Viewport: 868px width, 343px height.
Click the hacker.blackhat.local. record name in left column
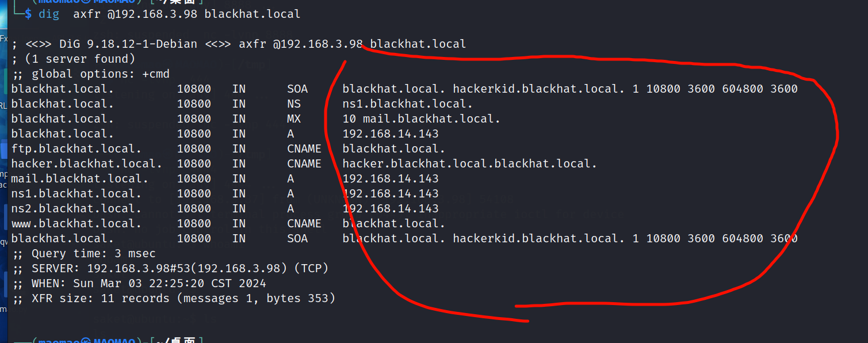point(86,163)
